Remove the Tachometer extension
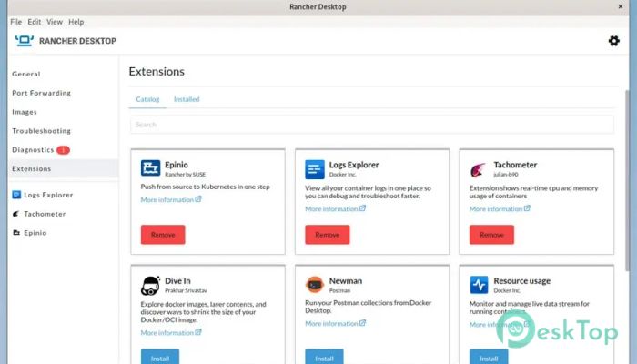The image size is (637, 364). pos(491,235)
